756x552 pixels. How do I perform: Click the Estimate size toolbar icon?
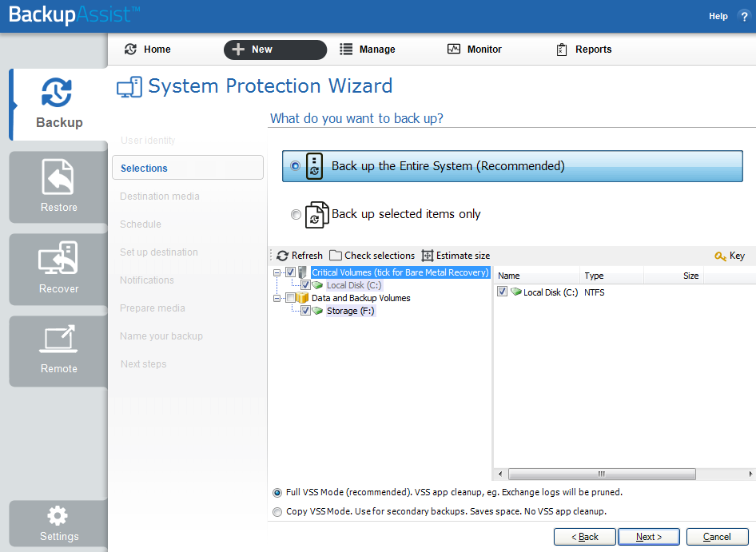pyautogui.click(x=428, y=256)
